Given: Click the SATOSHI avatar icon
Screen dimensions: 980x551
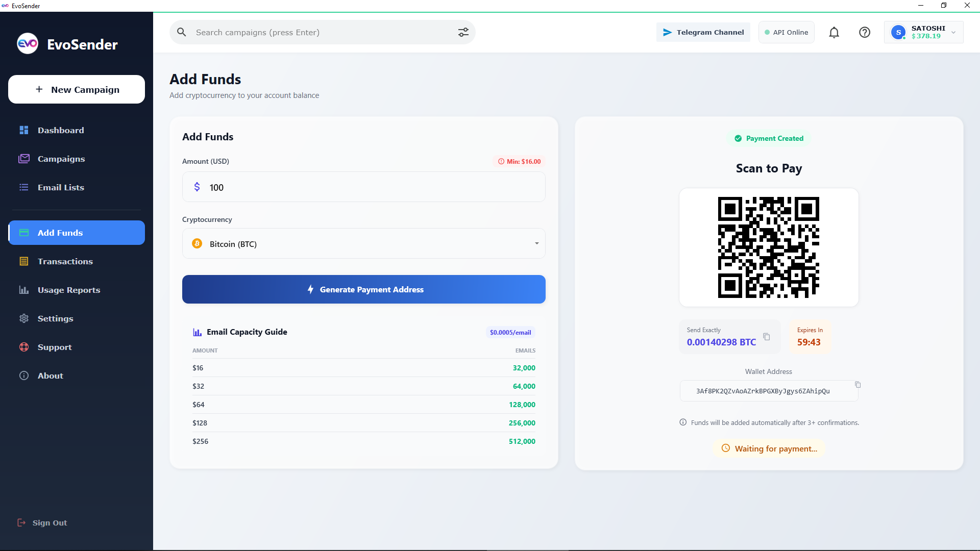Looking at the screenshot, I should [x=898, y=32].
